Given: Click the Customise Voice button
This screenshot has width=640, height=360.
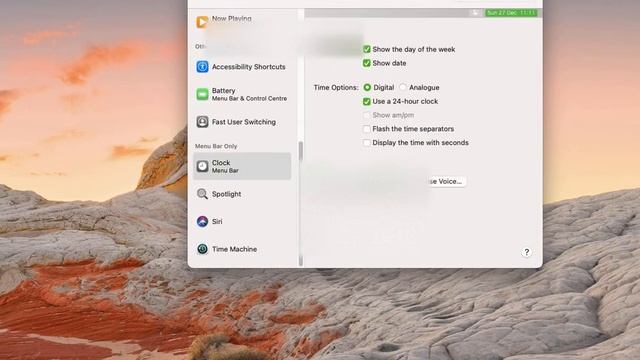Looking at the screenshot, I should tap(447, 181).
